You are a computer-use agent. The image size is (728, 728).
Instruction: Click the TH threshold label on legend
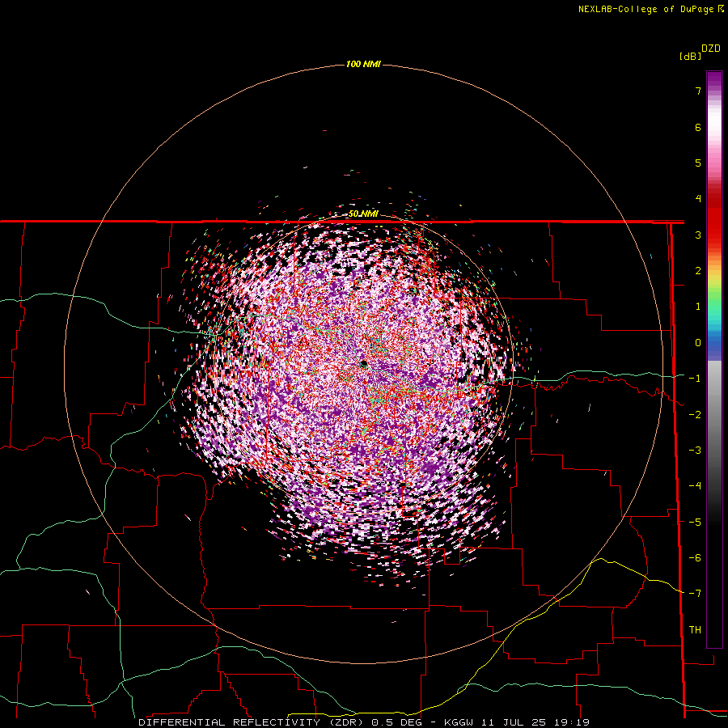(x=695, y=630)
